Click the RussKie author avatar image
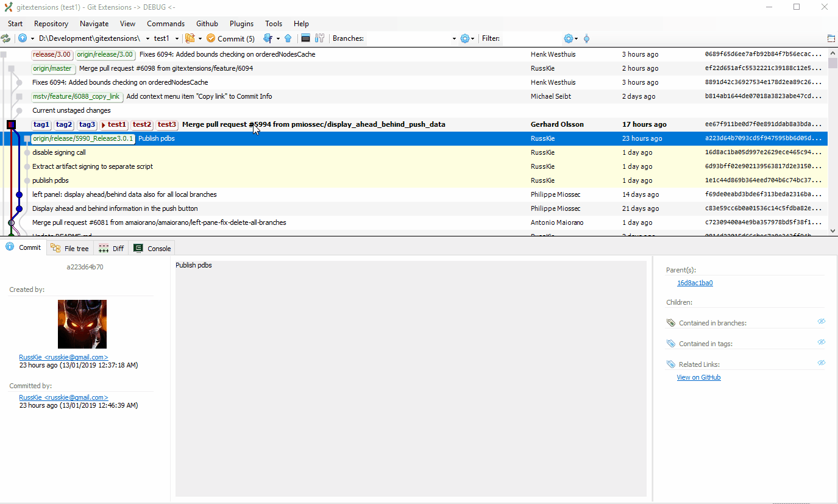 point(82,324)
